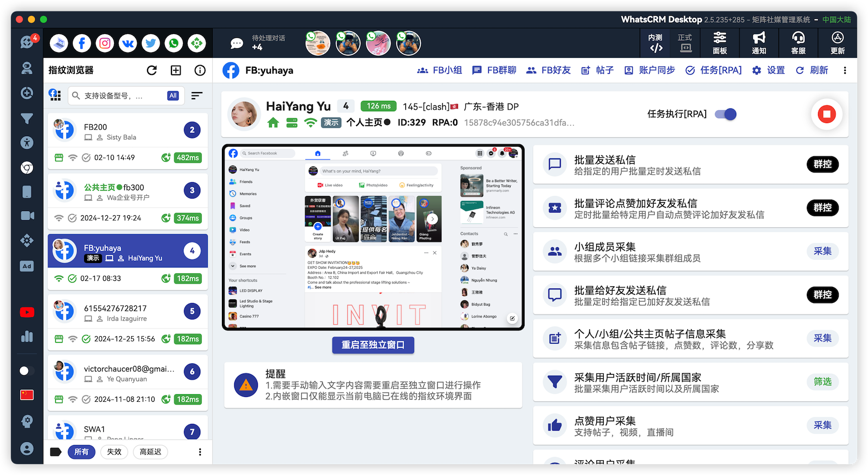The image size is (868, 475).
Task: Toggle the 任务执行[RPA] switch
Action: [x=725, y=114]
